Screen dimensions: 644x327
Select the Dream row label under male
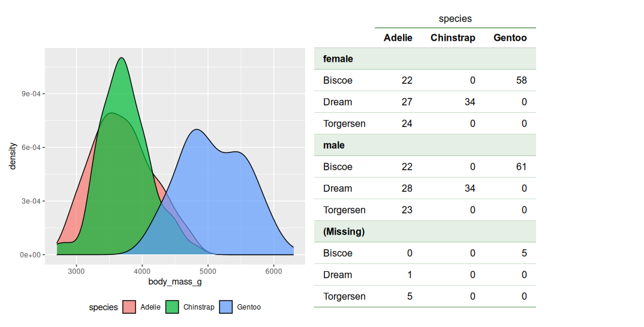(x=338, y=188)
